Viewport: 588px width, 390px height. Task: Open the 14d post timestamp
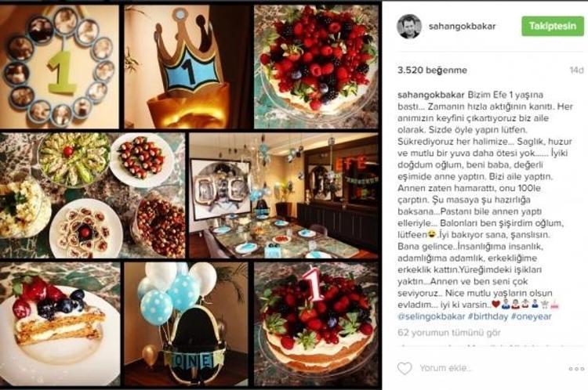click(x=576, y=70)
